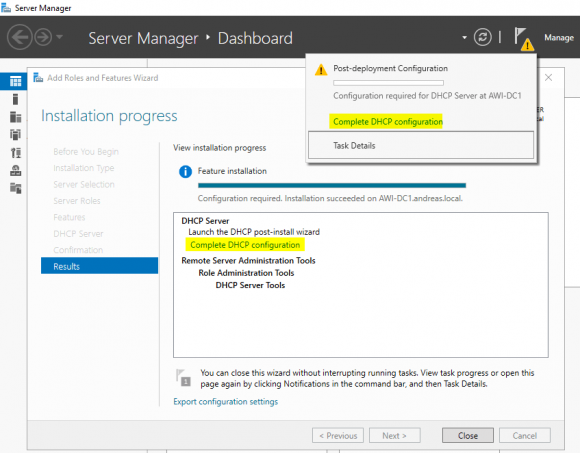
Task: Select the Server Roles wizard step
Action: coord(77,201)
